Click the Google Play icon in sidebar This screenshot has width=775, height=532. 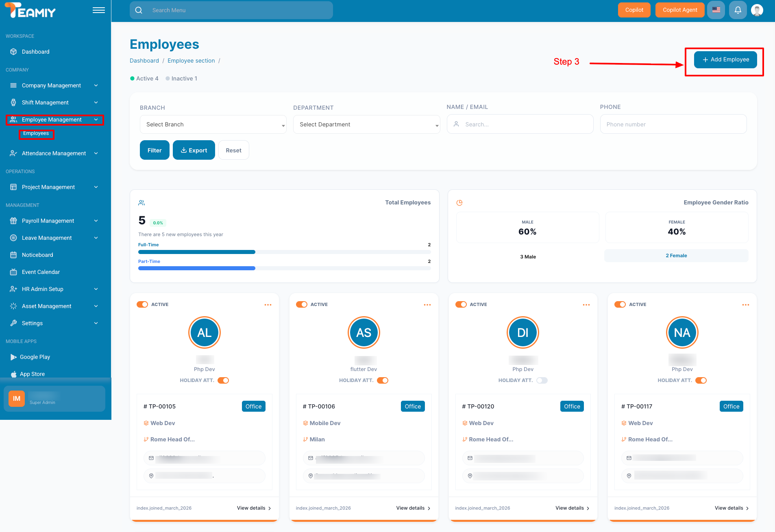coord(13,357)
